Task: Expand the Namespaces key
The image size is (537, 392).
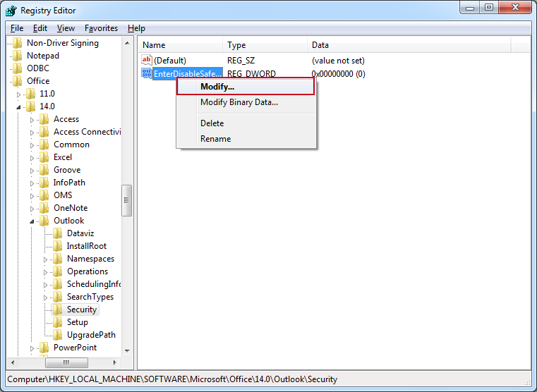Action: (45, 259)
